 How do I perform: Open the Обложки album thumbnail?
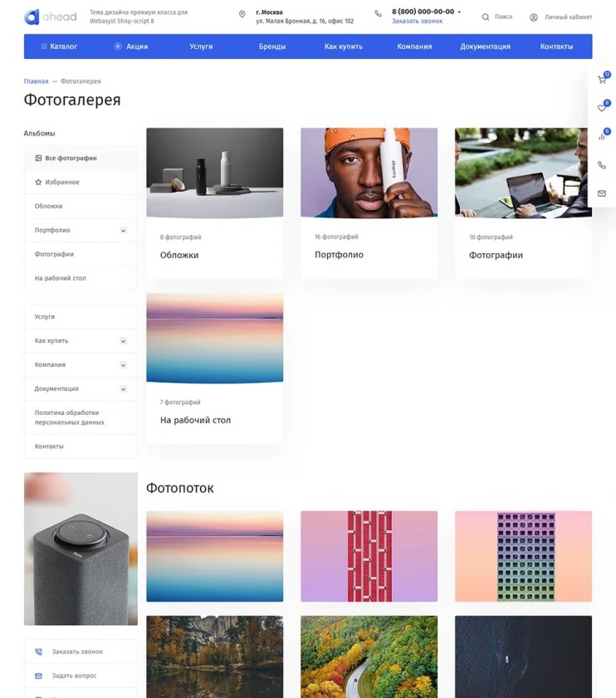214,173
